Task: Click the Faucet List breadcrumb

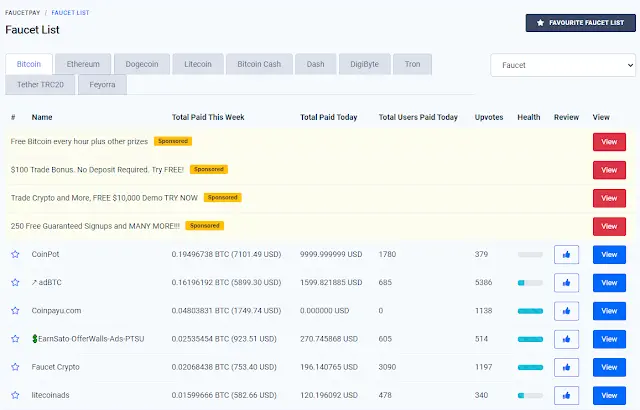Action: (x=70, y=13)
